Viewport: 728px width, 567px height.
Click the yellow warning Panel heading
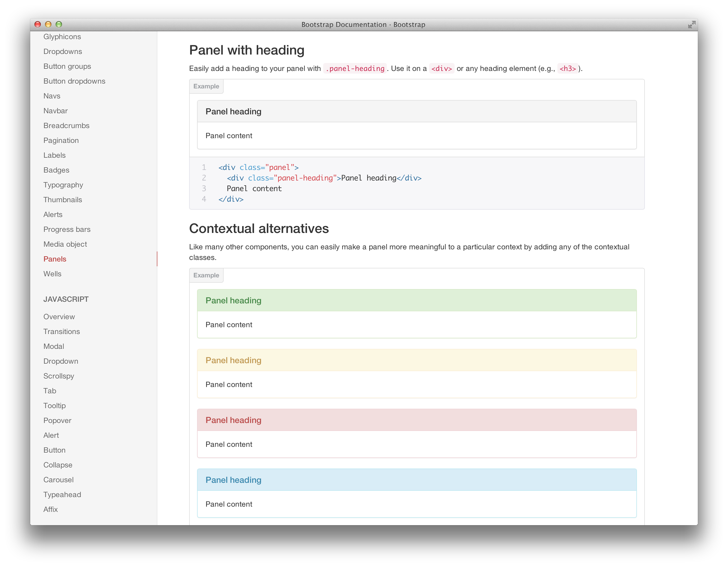417,361
